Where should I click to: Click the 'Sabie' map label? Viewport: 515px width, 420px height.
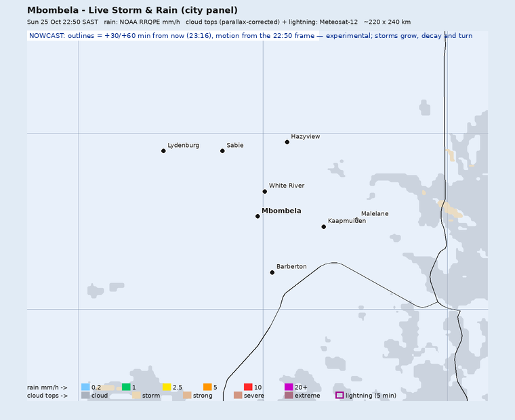pyautogui.click(x=235, y=145)
